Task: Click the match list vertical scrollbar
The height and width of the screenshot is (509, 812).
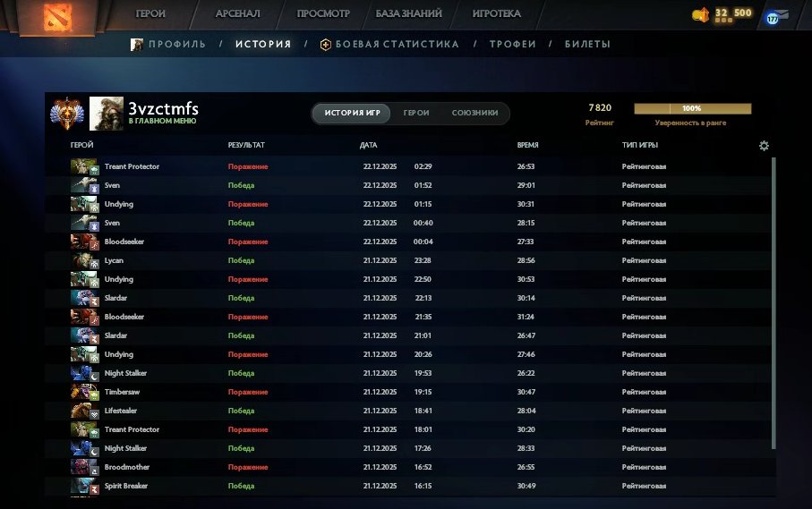Action: (x=774, y=303)
